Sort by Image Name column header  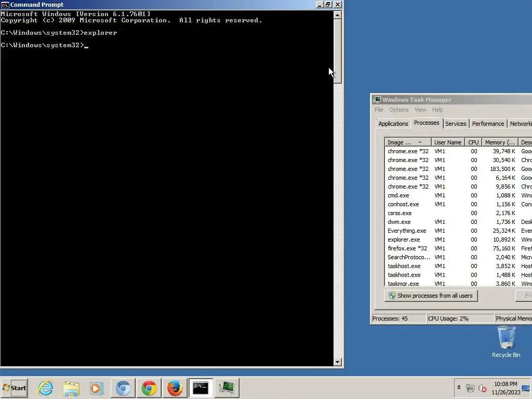coord(408,142)
